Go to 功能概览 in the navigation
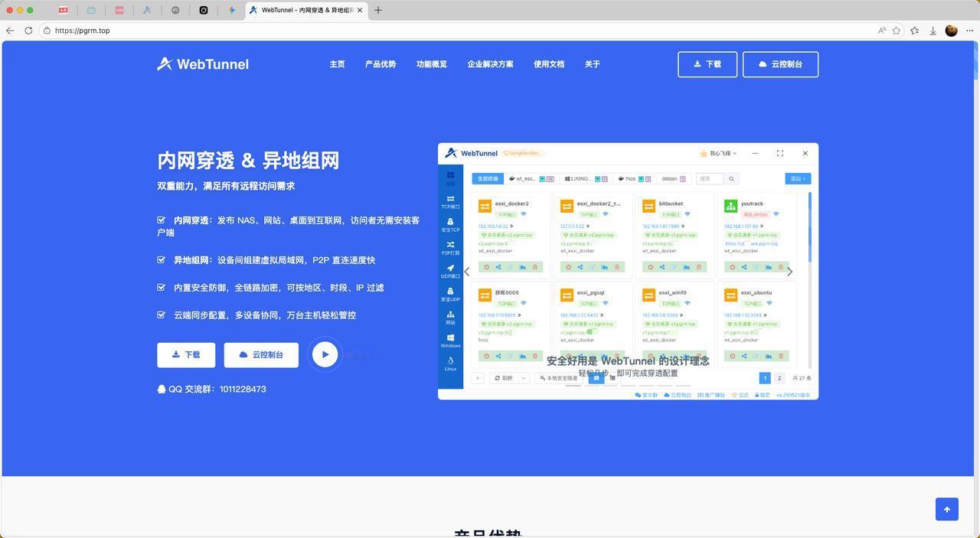This screenshot has height=538, width=980. [432, 64]
